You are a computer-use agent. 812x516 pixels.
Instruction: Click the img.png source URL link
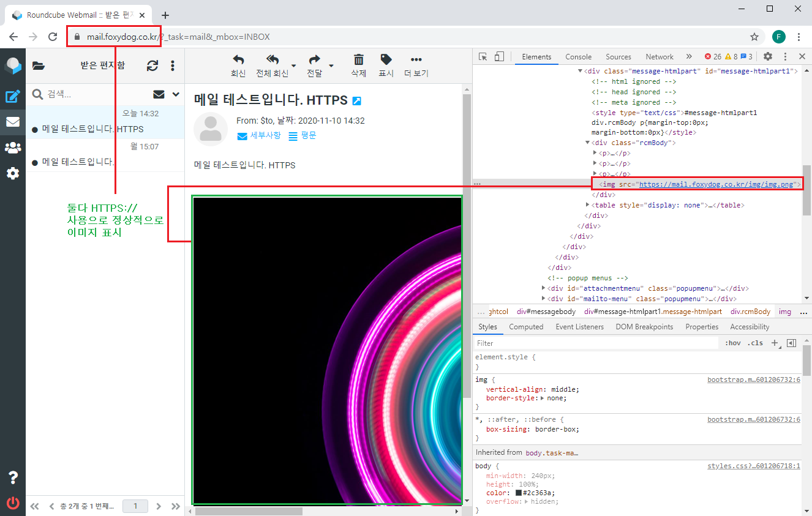(x=716, y=184)
